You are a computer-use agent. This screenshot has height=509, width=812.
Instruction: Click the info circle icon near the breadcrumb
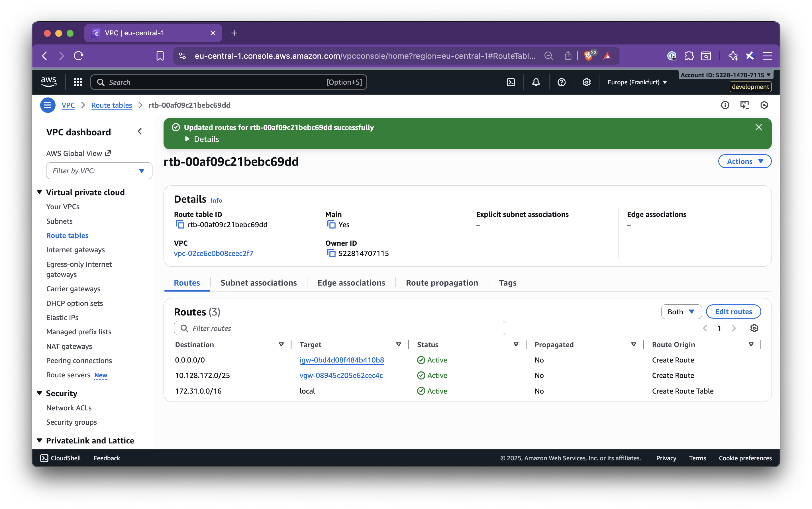pos(725,105)
